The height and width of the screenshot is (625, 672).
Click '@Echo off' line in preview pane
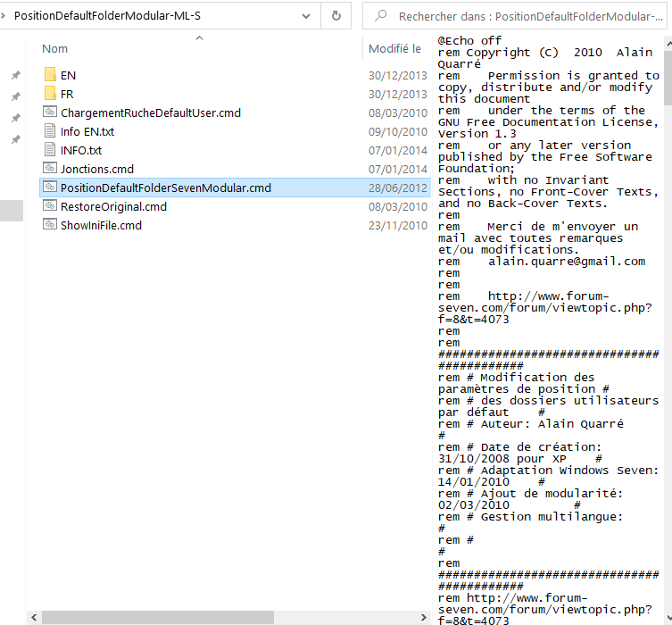[x=469, y=41]
